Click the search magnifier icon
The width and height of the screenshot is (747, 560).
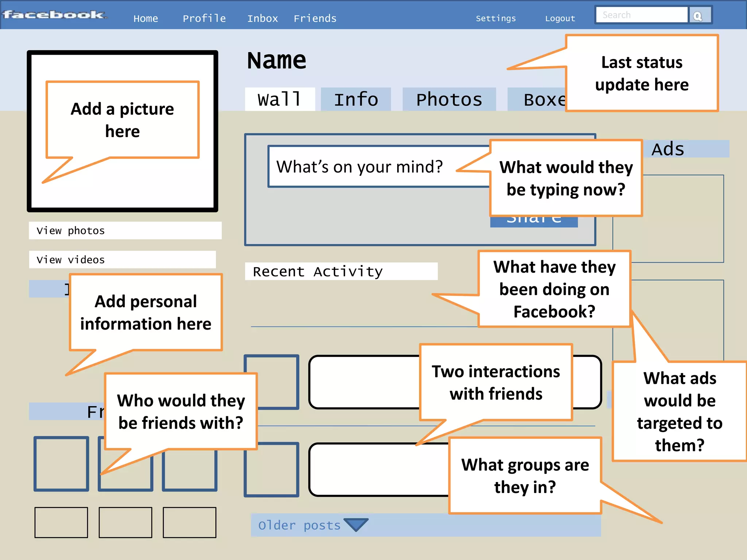click(x=698, y=16)
